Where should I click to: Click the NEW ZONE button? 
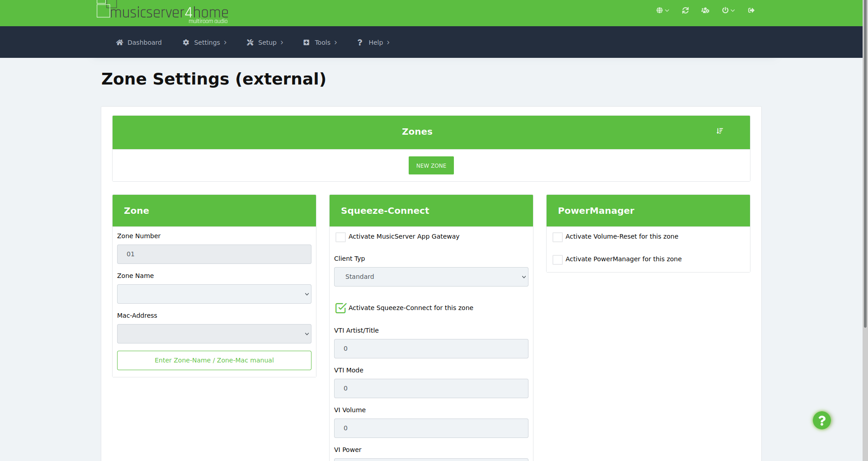click(431, 165)
